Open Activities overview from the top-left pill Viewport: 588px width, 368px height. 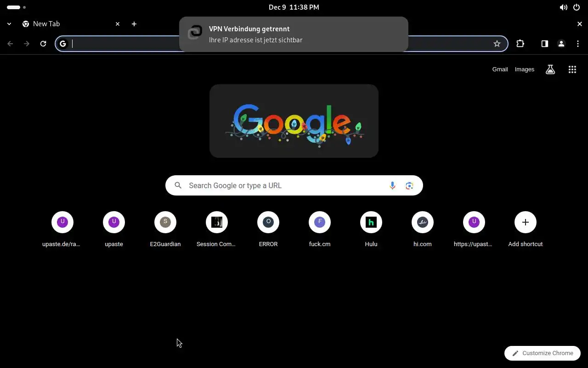[16, 7]
